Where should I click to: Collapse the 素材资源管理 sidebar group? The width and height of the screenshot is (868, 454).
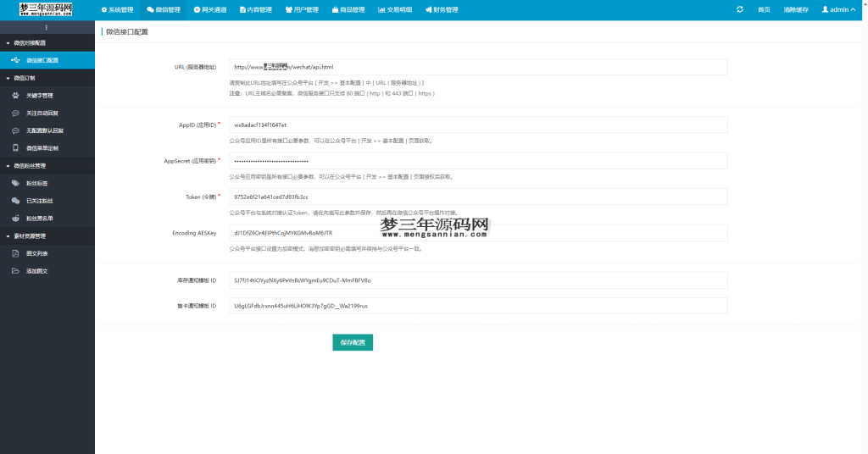(x=47, y=236)
